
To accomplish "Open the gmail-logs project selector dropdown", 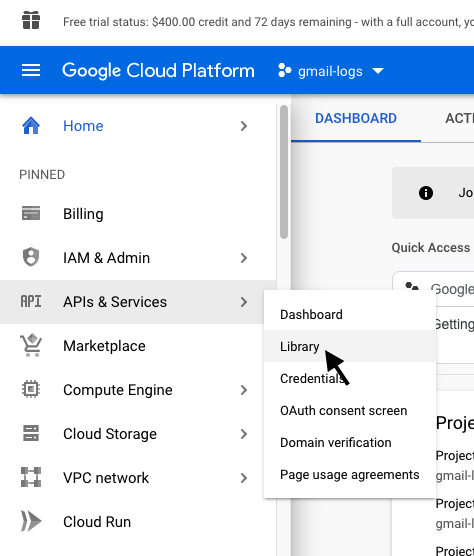I will [x=330, y=71].
